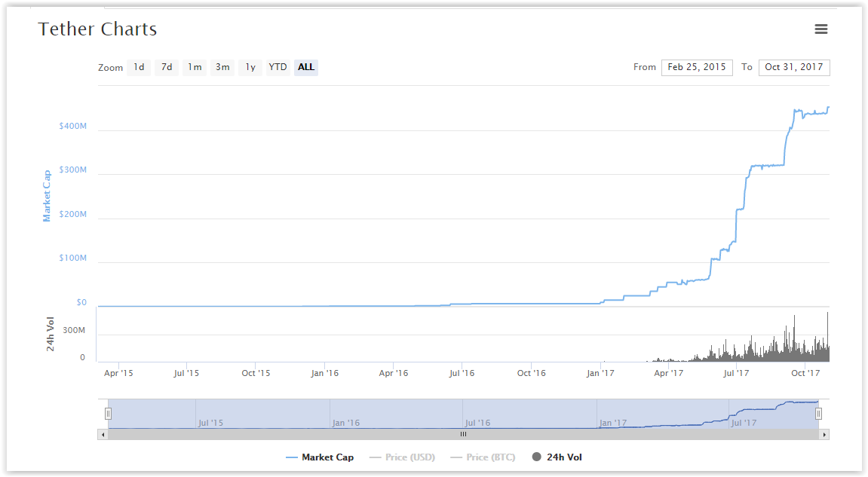Click the $400M axis label
Image resolution: width=868 pixels, height=477 pixels.
pos(73,126)
